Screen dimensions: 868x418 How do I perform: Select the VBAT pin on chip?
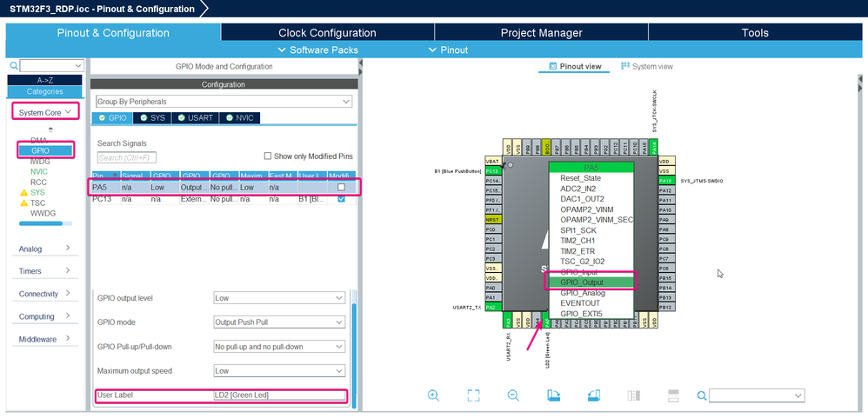492,161
